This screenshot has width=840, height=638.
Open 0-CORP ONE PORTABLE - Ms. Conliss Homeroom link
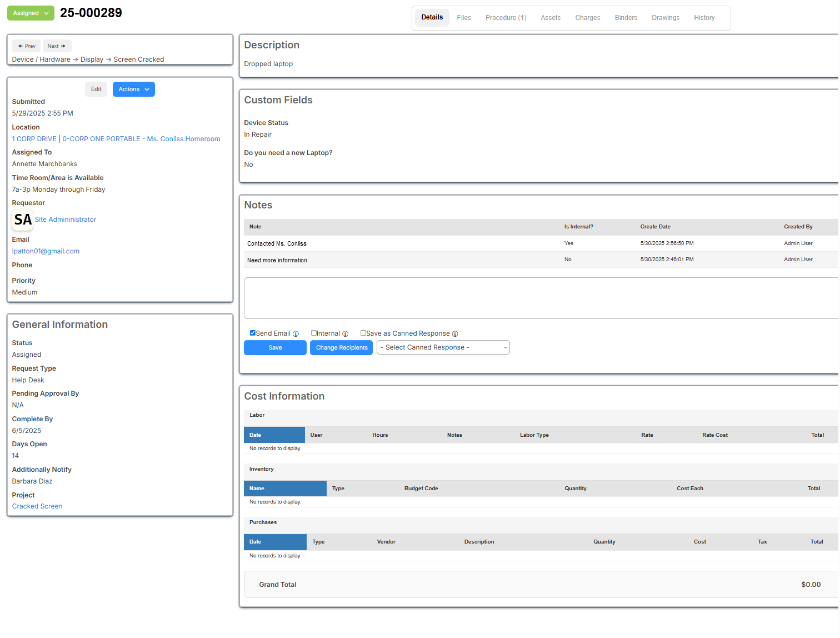pos(141,139)
